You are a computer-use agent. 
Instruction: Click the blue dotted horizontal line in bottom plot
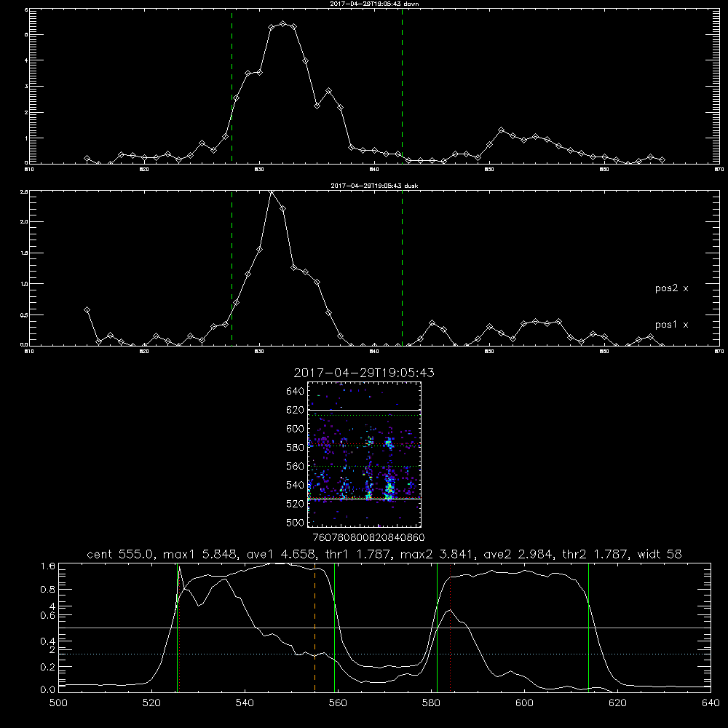pyautogui.click(x=384, y=654)
